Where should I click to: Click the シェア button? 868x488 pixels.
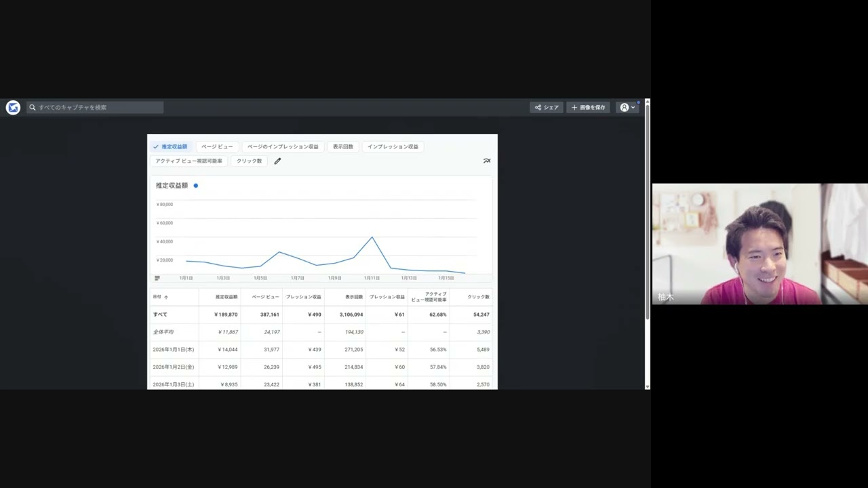[x=547, y=107]
